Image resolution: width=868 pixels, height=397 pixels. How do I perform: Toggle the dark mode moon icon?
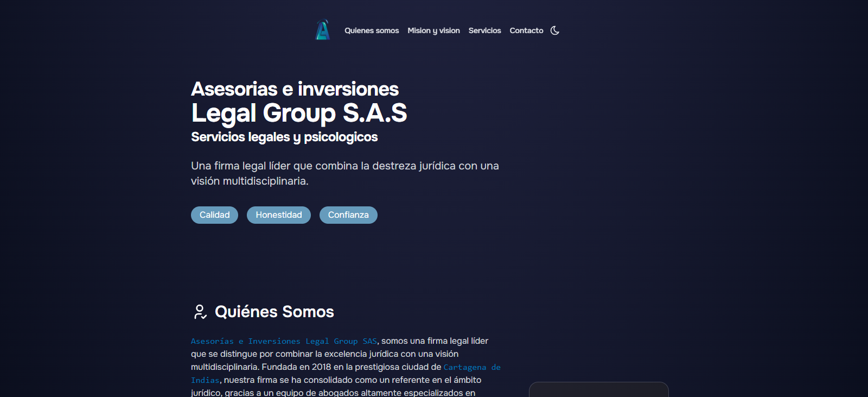(554, 30)
